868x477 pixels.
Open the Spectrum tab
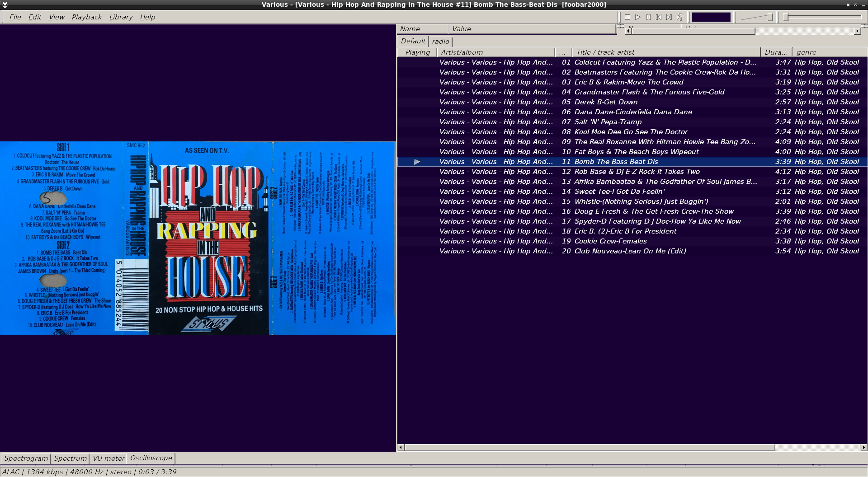70,458
